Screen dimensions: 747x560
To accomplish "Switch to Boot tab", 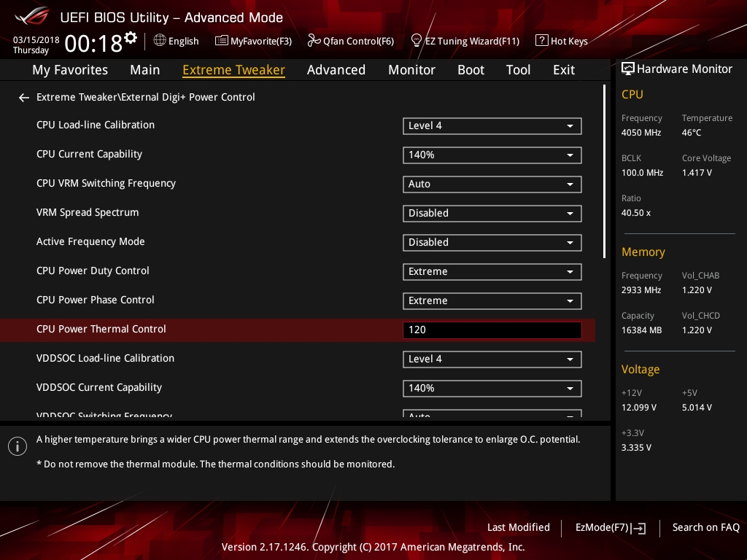I will 471,70.
